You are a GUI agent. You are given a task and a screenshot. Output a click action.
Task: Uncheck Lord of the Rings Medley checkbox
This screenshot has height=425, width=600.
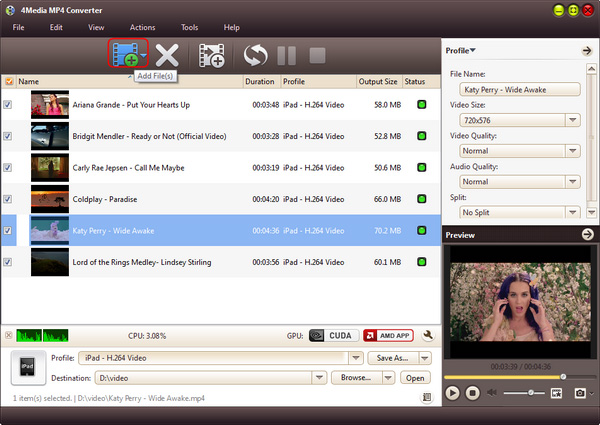(x=8, y=262)
